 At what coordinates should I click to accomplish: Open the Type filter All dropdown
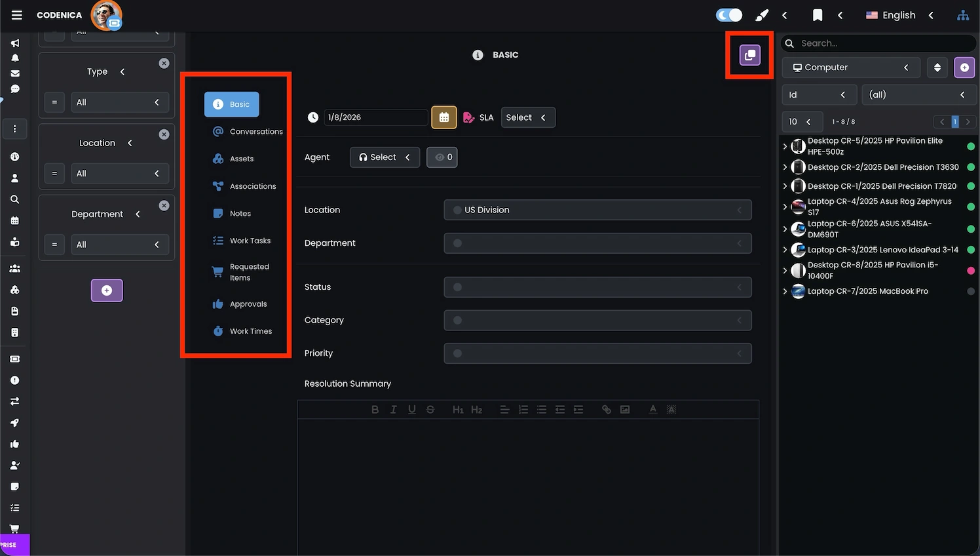pyautogui.click(x=120, y=102)
